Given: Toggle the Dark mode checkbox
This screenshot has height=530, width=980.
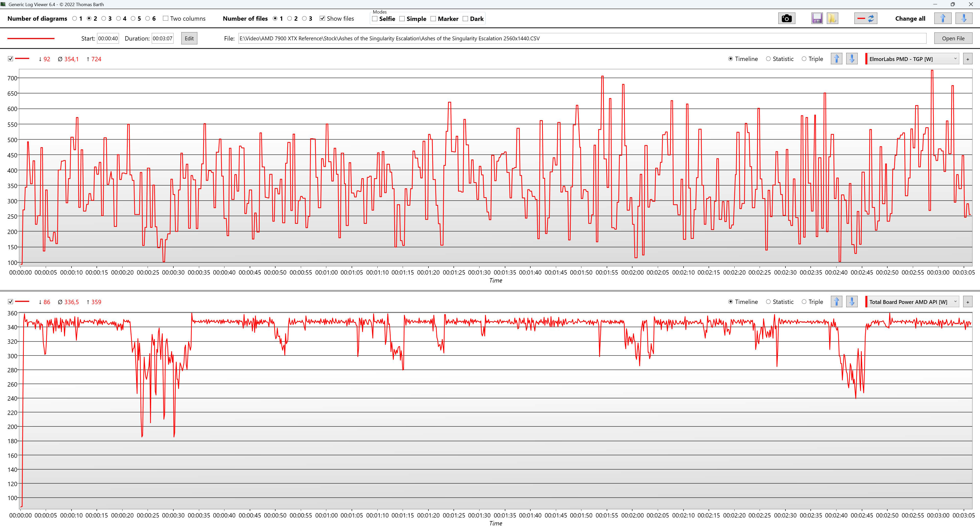Looking at the screenshot, I should click(x=465, y=19).
